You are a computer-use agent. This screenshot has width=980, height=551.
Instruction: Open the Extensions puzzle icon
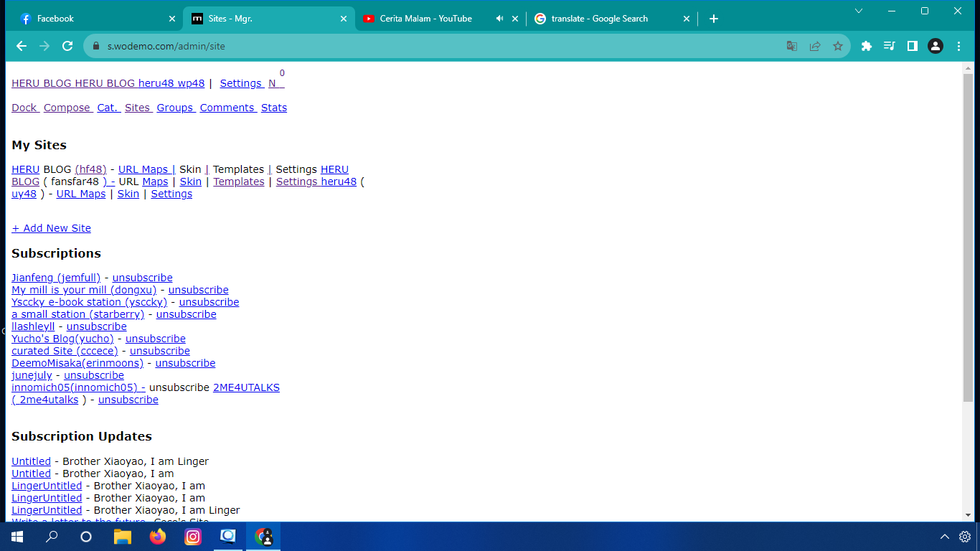coord(866,46)
